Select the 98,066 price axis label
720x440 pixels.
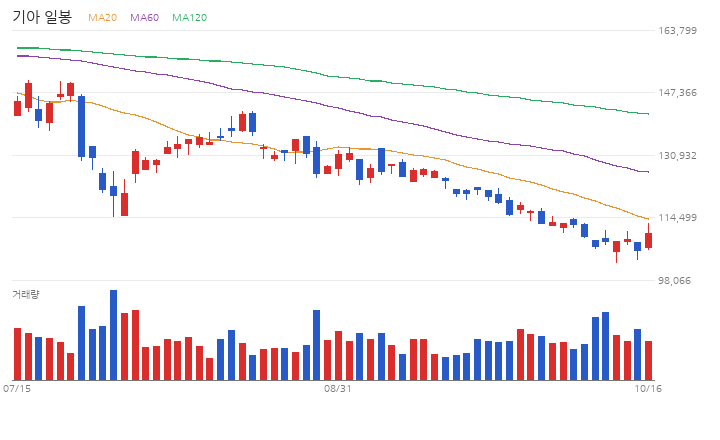point(674,281)
